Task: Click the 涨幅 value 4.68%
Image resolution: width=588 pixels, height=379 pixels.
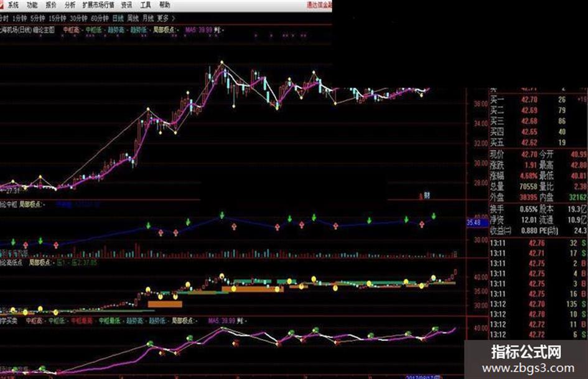Action: 529,175
